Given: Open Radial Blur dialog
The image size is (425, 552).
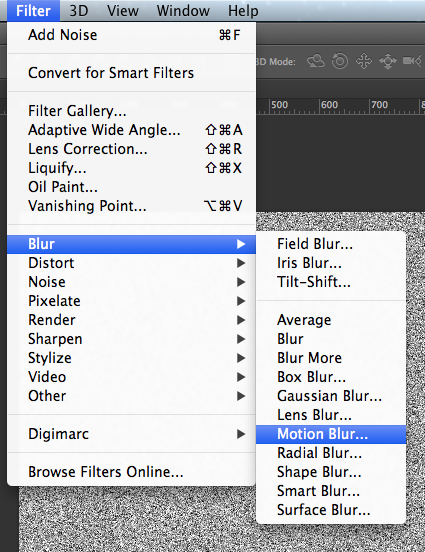Looking at the screenshot, I should (x=331, y=453).
